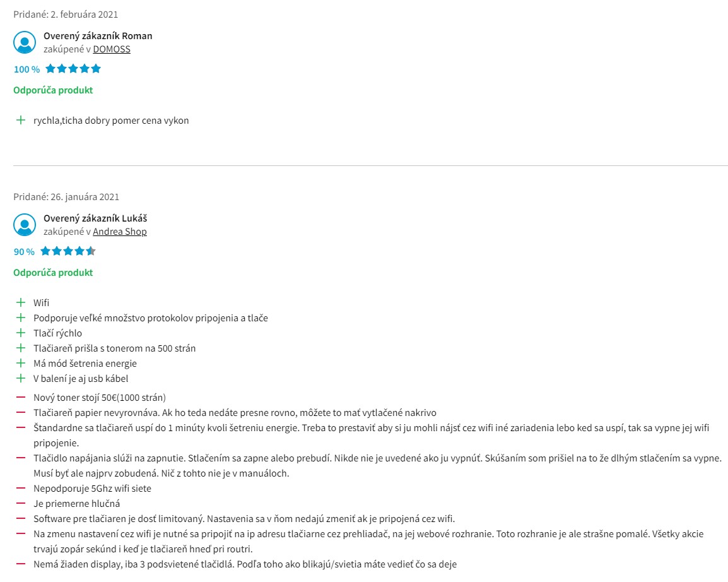Click the plus icon by usb kábel
Image resolution: width=728 pixels, height=582 pixels.
click(21, 379)
